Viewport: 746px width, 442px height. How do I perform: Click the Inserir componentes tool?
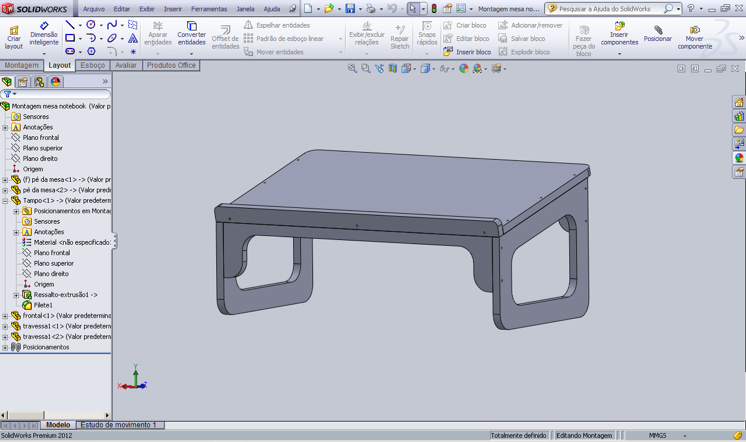coord(619,33)
